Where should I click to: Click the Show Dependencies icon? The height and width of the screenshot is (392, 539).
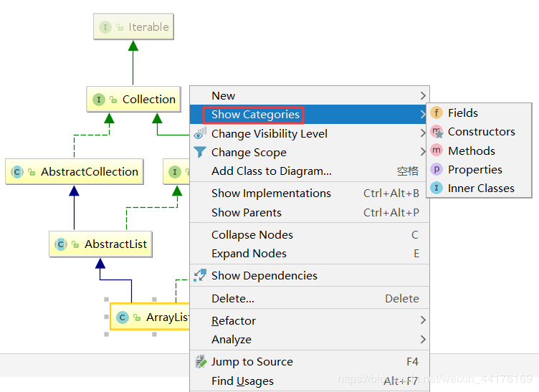coord(201,275)
